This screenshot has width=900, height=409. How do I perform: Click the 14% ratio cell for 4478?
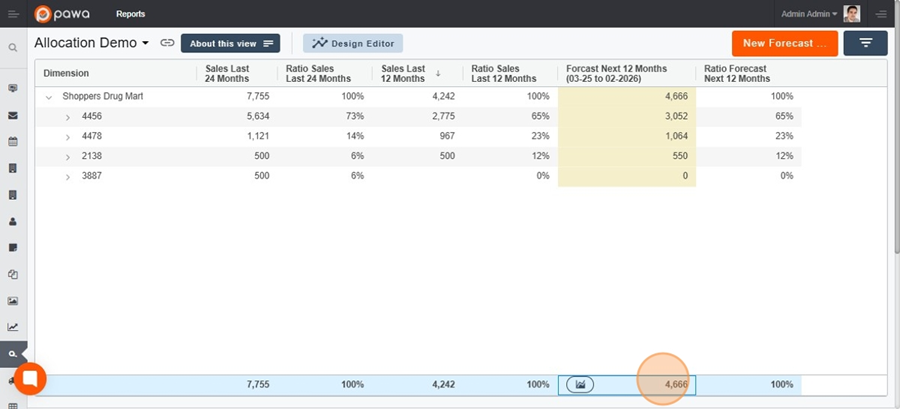pyautogui.click(x=355, y=137)
